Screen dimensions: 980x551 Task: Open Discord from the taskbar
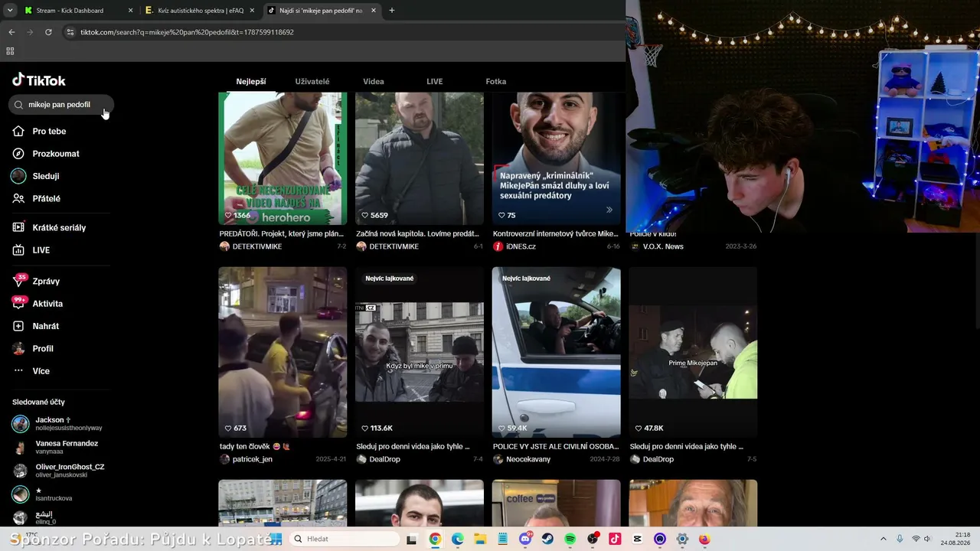coord(525,539)
